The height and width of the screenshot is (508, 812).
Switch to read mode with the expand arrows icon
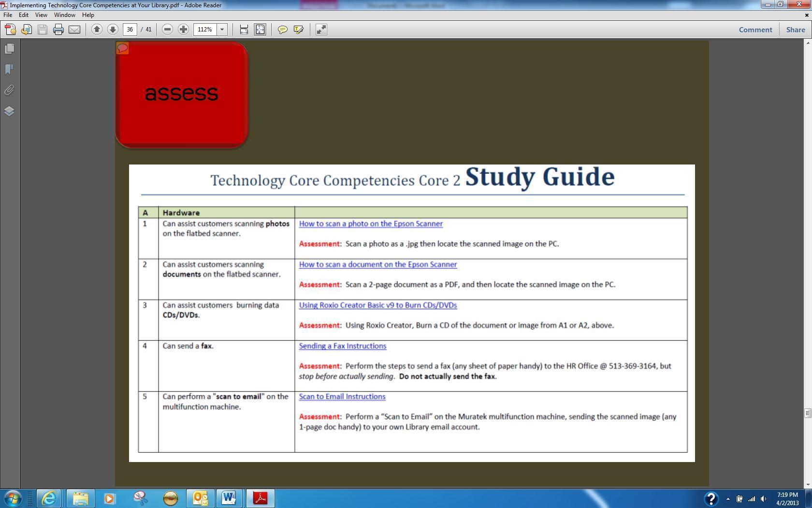click(321, 30)
